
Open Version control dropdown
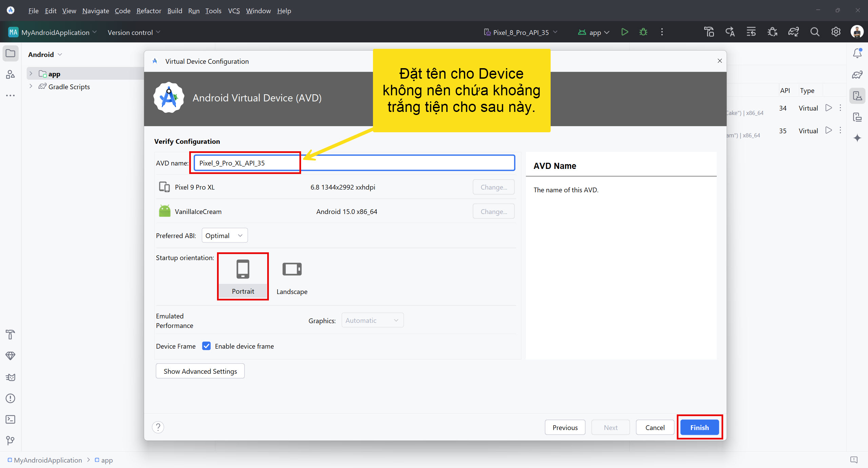[134, 32]
